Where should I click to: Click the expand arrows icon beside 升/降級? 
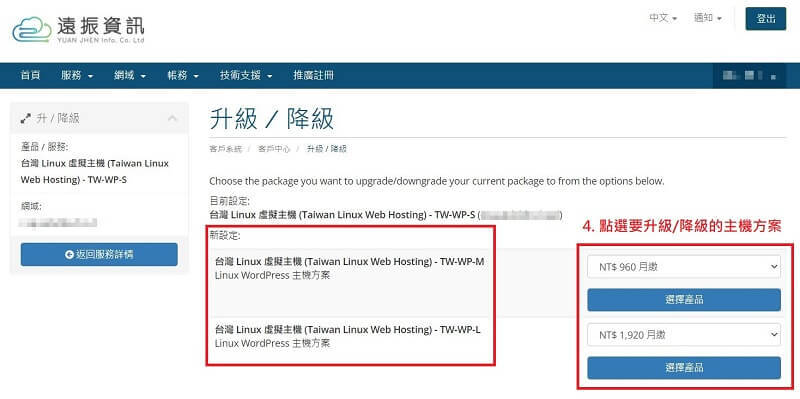pyautogui.click(x=25, y=118)
